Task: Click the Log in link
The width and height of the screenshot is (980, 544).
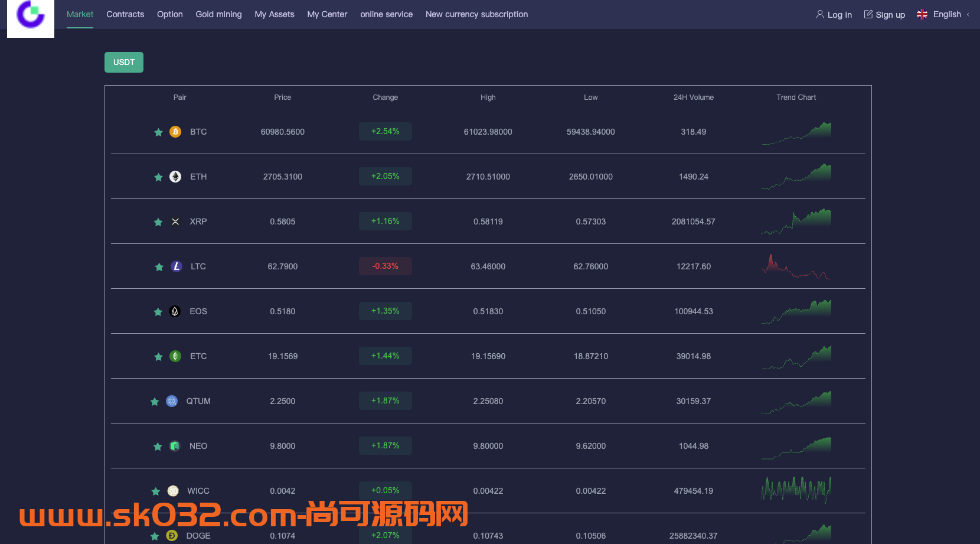Action: point(839,15)
